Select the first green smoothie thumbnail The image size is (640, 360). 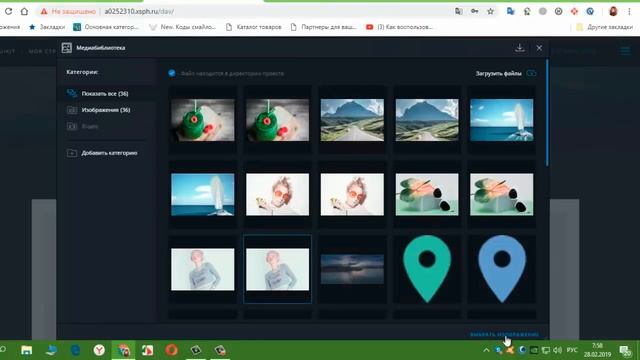tap(203, 120)
